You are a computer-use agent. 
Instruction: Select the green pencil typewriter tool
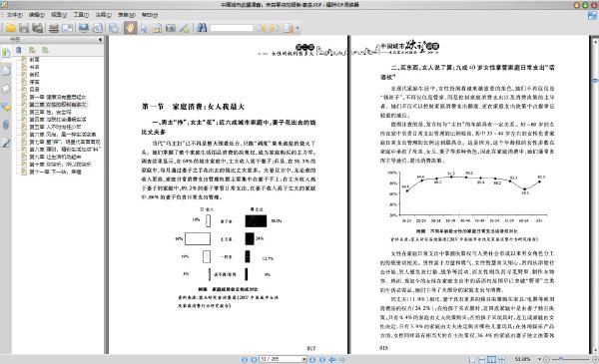pos(184,28)
